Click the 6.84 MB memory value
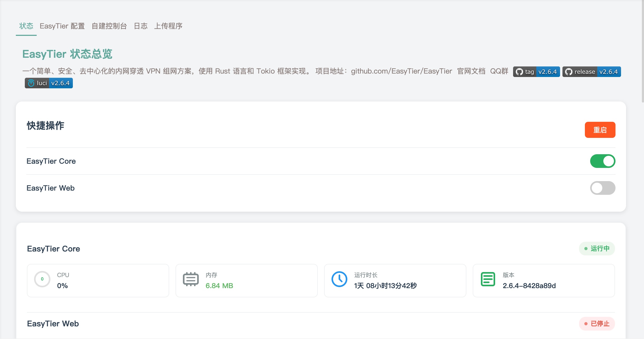Screen dimensions: 644x339 point(219,286)
